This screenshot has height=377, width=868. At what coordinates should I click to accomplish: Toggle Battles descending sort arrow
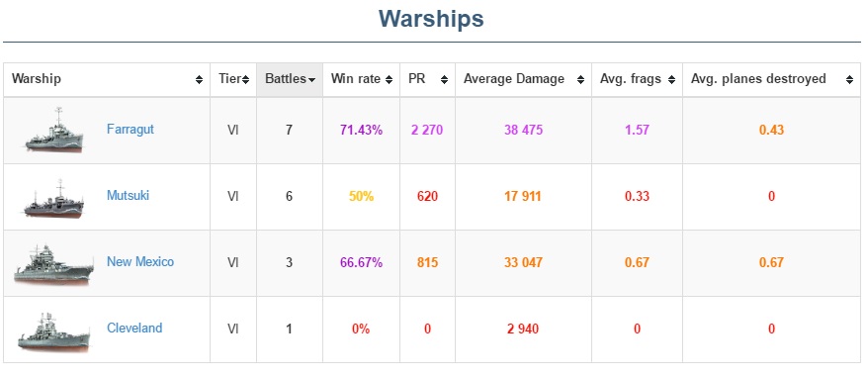pos(311,80)
